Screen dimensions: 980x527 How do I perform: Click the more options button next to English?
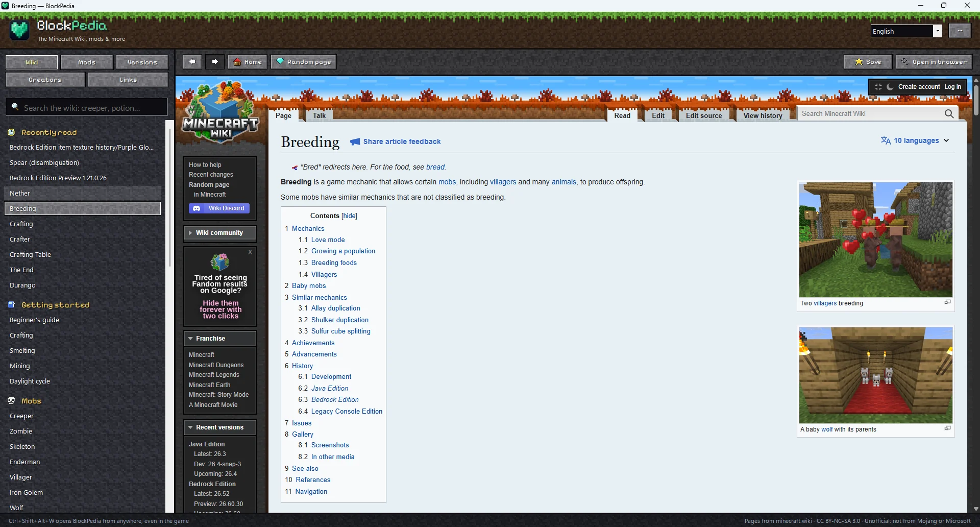960,31
